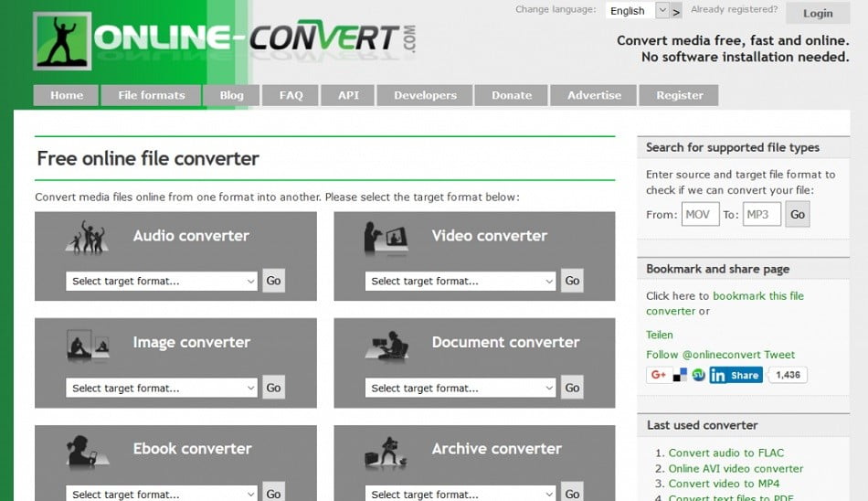Click the Document converter heading
868x501 pixels.
pyautogui.click(x=505, y=343)
